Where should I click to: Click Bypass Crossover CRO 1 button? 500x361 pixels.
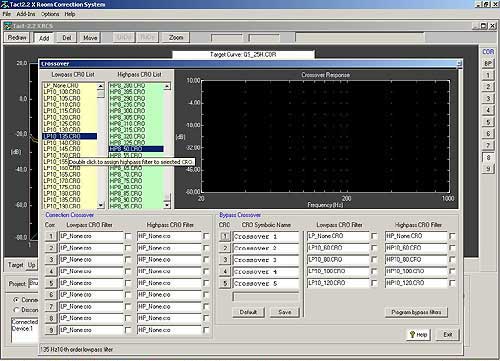225,236
